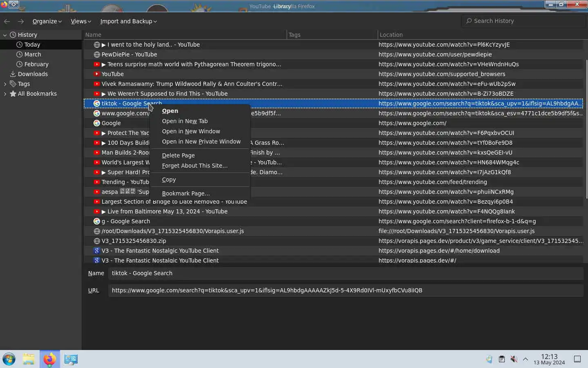Edit the Name field 'tiktok - Google Search'
Screen dimensions: 588x368
tap(345, 273)
